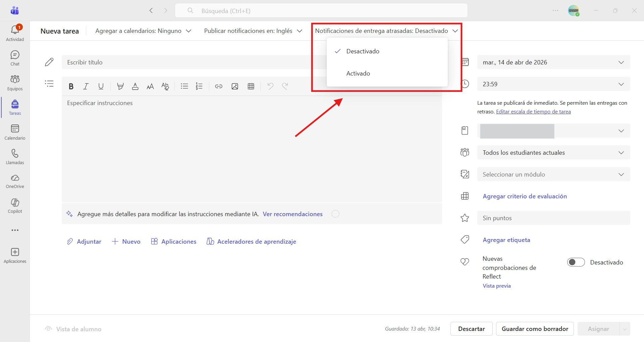Open Llamadas in the sidebar
Viewport: 644px width, 342px height.
(15, 157)
